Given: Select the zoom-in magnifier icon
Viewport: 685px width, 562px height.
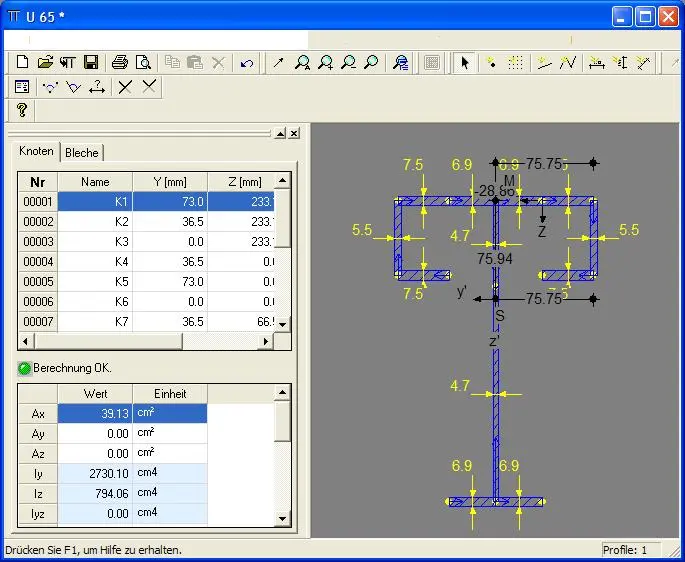Looking at the screenshot, I should tap(325, 63).
